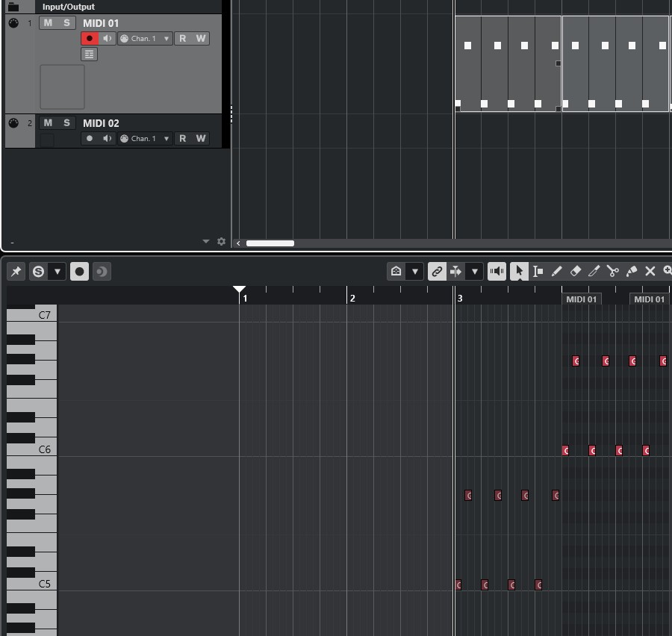672x636 pixels.
Task: Toggle Auto-Scroll in the editor
Action: (x=455, y=271)
